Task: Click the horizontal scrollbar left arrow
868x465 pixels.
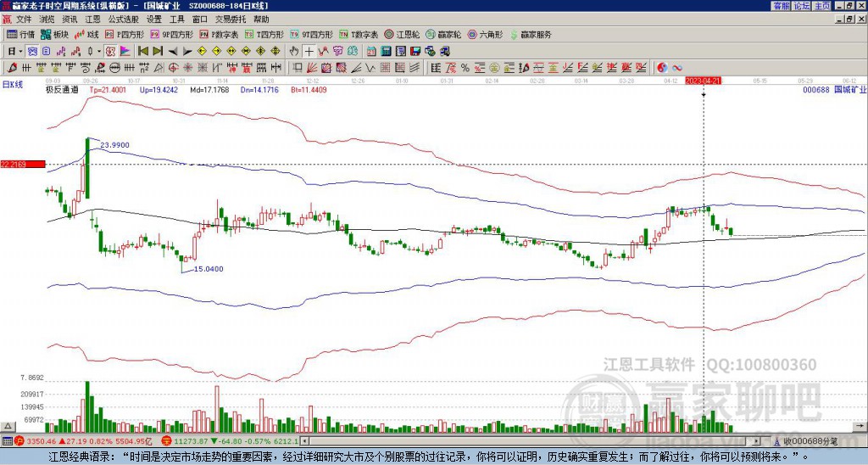Action: point(304,441)
